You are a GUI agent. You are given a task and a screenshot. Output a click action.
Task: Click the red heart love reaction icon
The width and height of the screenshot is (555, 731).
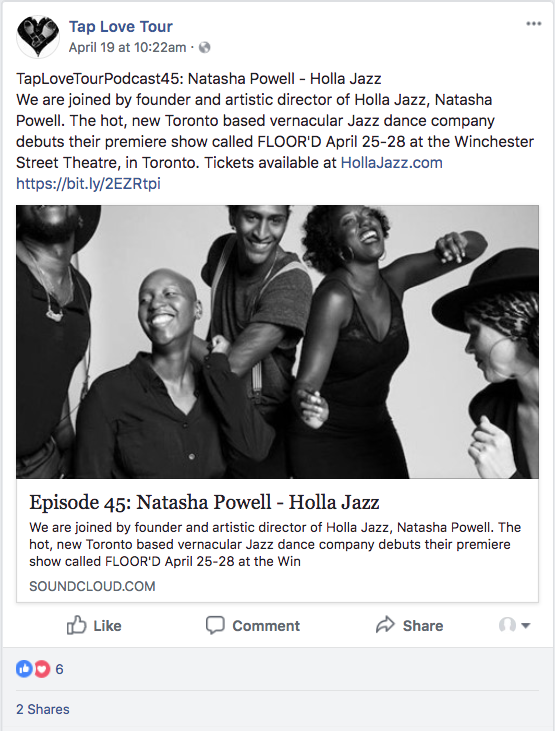pos(42,669)
